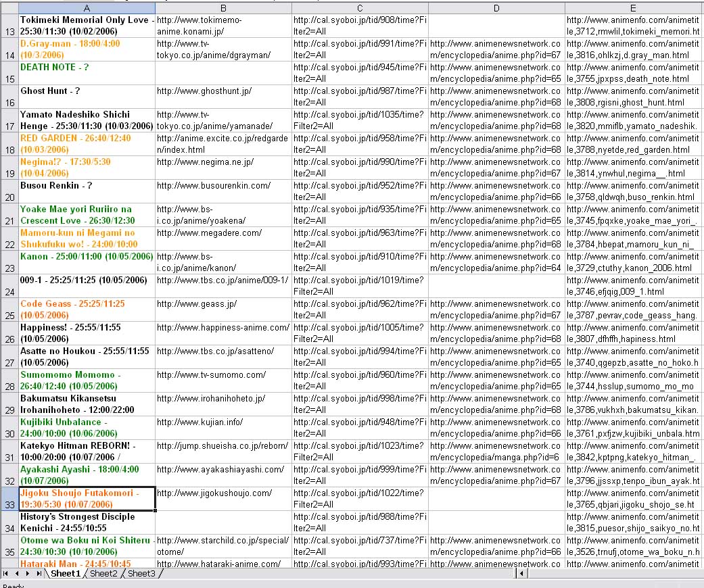The image size is (704, 588).
Task: Select the Kanon 25:00/11:00 cell
Action: (x=87, y=262)
